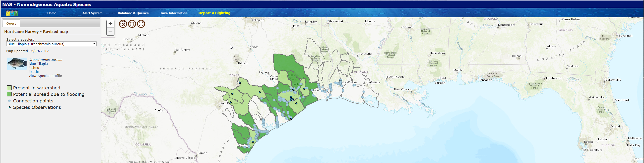
Task: Click the Species Observations legend marker
Action: (x=10, y=107)
